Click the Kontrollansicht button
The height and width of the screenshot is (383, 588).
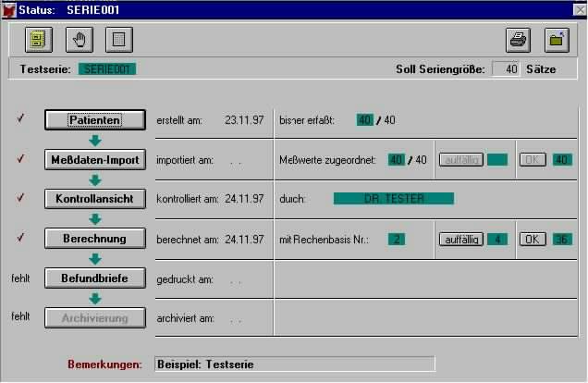click(x=95, y=198)
